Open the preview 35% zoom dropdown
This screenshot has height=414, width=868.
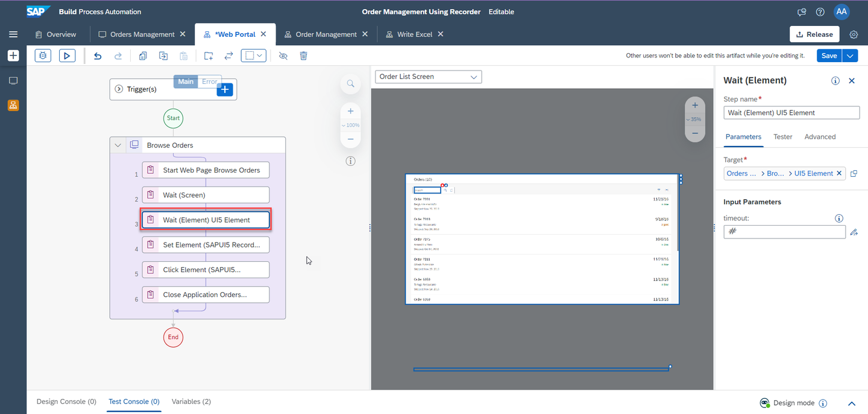click(x=695, y=119)
